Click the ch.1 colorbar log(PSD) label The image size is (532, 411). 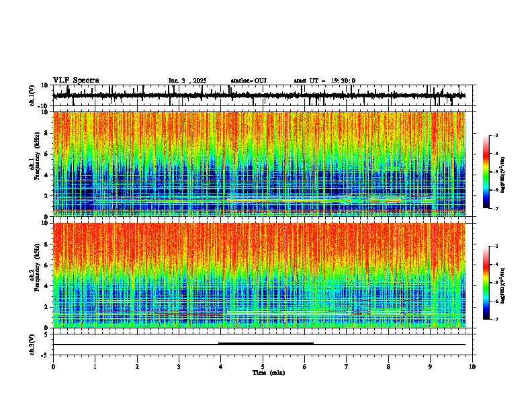coord(502,175)
